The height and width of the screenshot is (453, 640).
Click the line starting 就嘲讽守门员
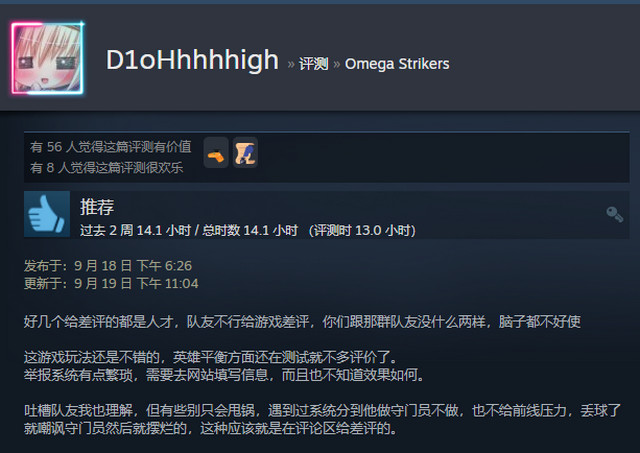[x=210, y=429]
